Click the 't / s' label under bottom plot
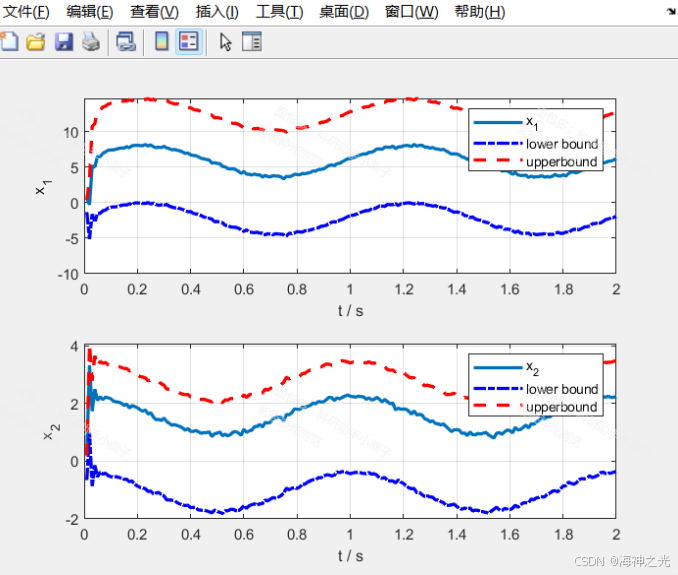The image size is (678, 575). (350, 556)
